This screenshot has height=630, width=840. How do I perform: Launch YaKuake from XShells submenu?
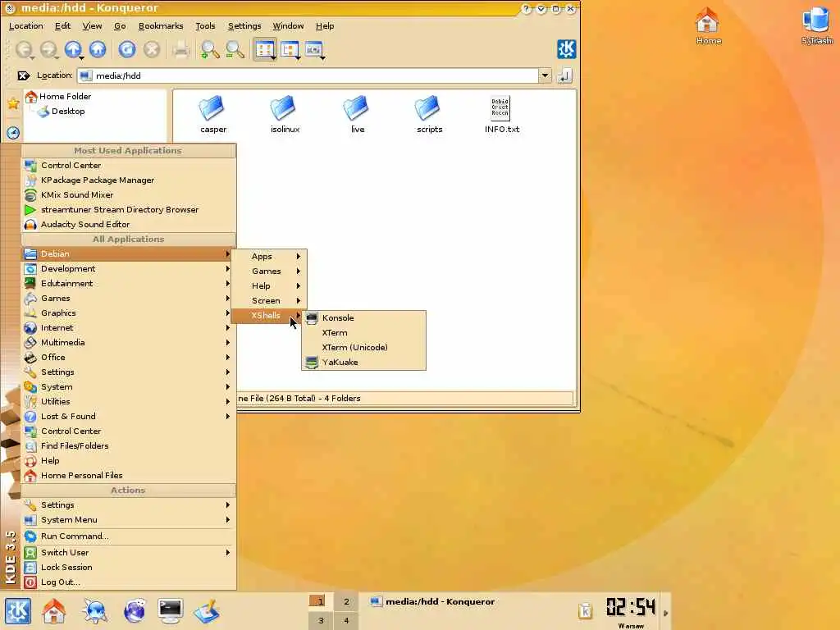click(363, 362)
